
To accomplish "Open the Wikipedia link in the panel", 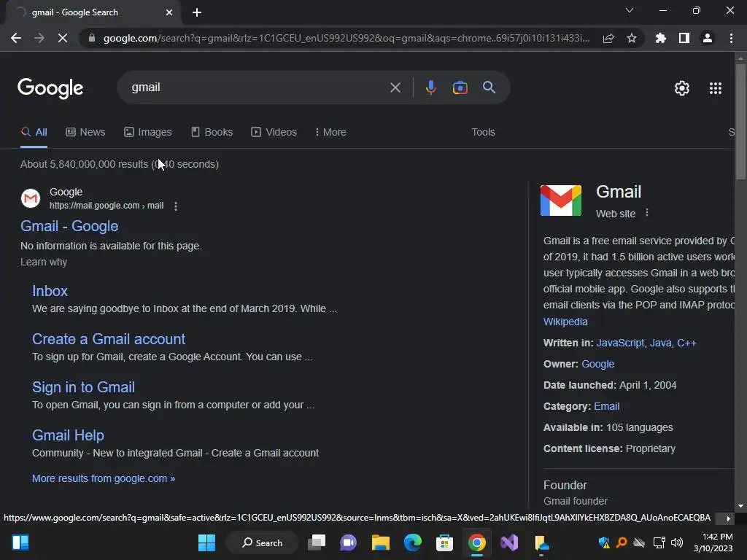I will click(565, 322).
